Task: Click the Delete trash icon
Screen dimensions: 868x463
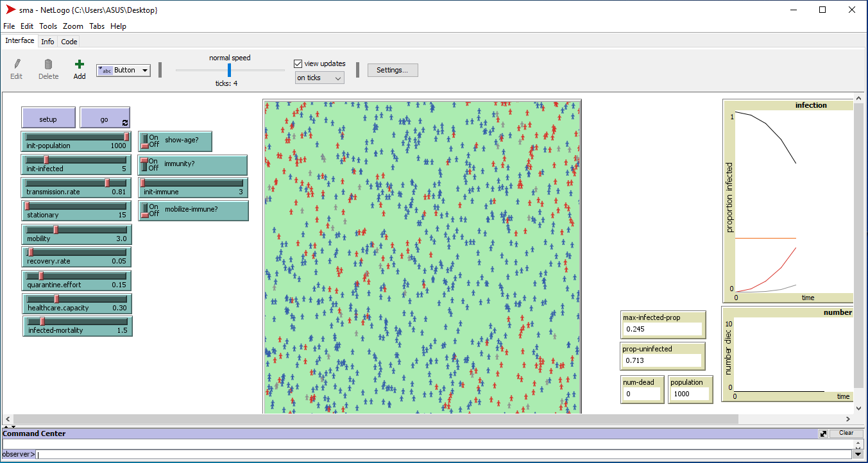Action: (x=48, y=64)
